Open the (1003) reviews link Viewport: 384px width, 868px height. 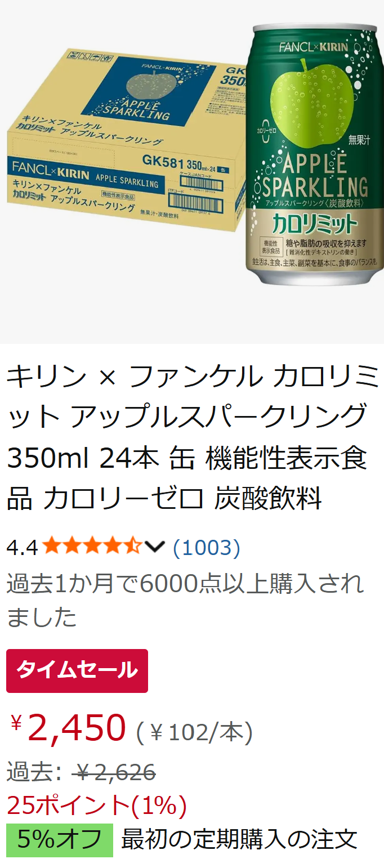point(206,547)
